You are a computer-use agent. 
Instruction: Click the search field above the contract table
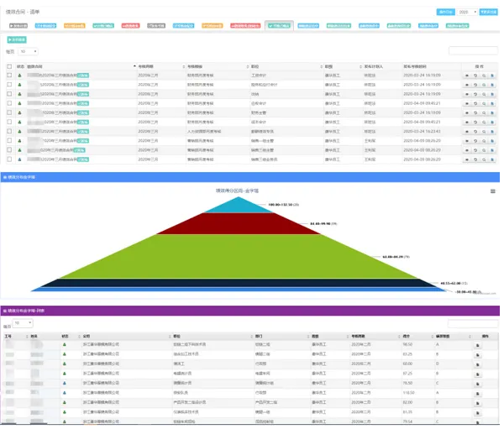pyautogui.click(x=473, y=51)
